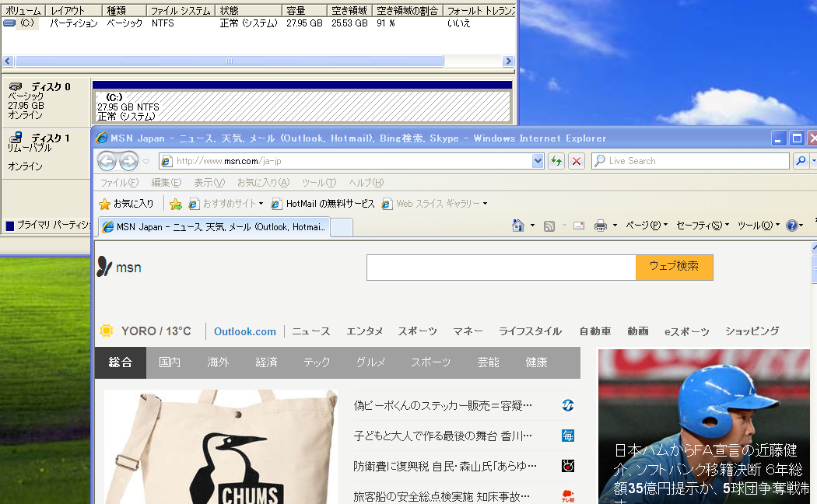
Task: Open Web スライス ギャラリー dropdown
Action: coord(434,204)
